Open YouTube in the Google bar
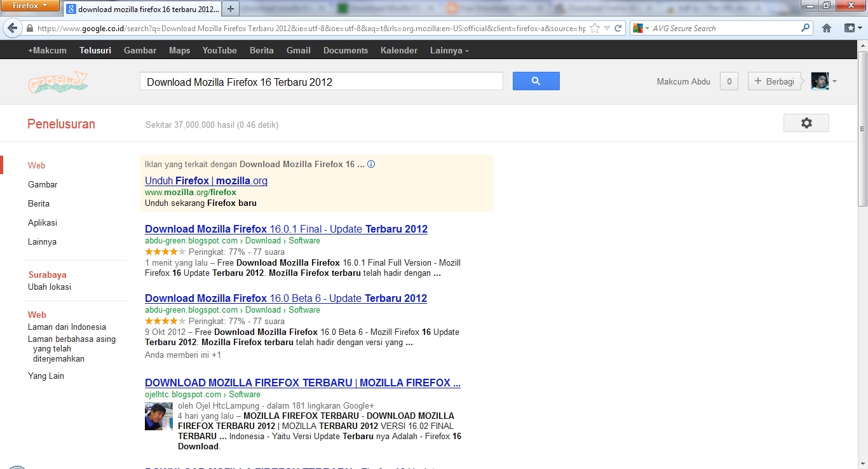868x469 pixels. 220,50
